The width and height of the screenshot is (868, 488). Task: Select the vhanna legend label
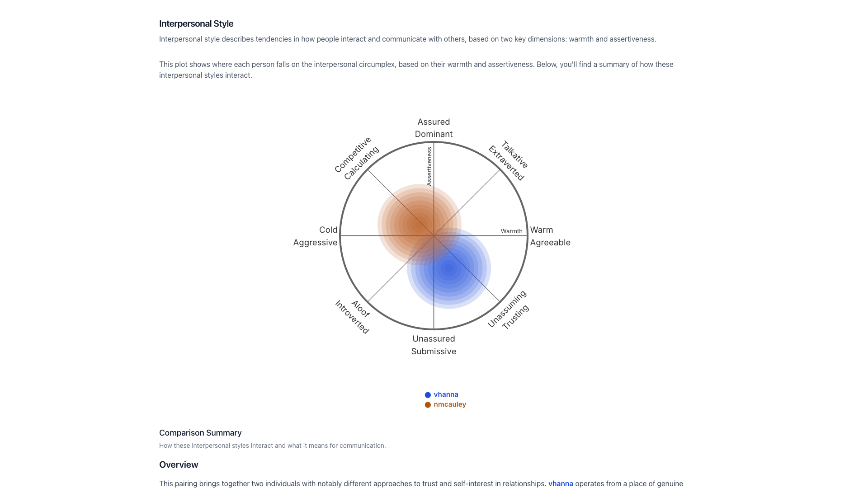tap(446, 394)
